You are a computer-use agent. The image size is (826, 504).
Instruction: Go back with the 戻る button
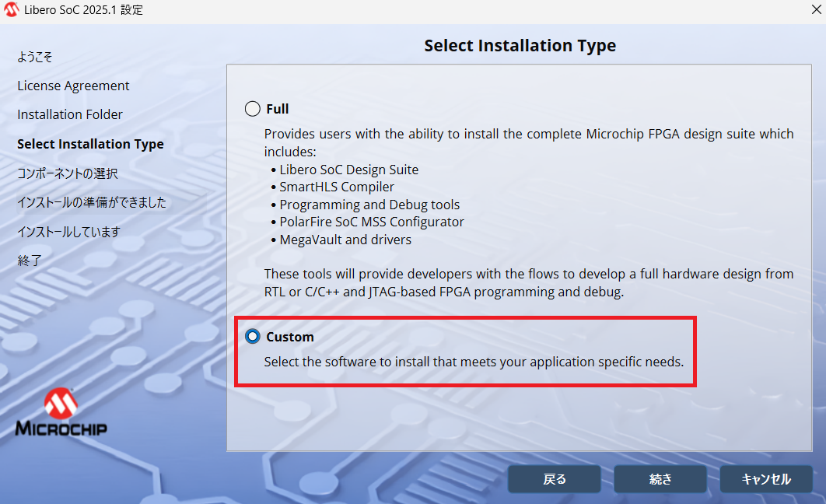click(554, 479)
